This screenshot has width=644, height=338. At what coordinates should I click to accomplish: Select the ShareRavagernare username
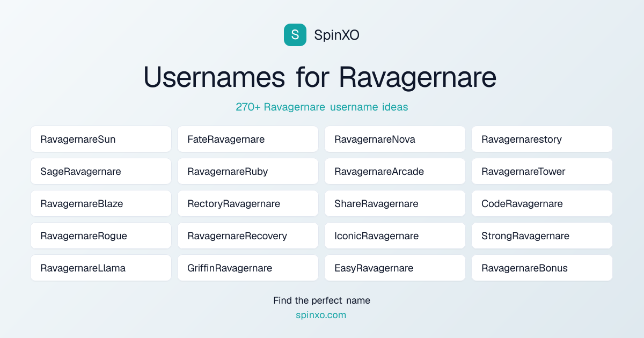pos(395,203)
